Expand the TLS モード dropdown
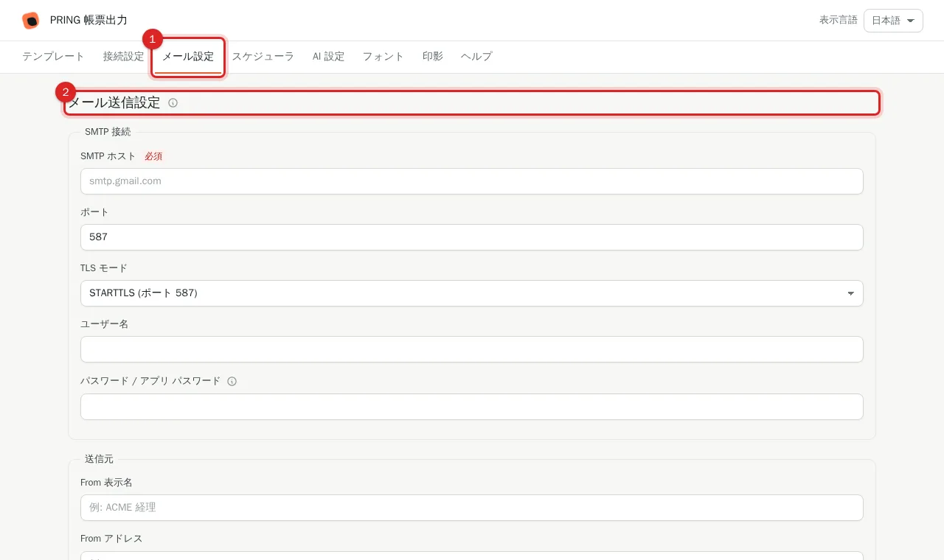Viewport: 944px width, 560px height. [472, 293]
